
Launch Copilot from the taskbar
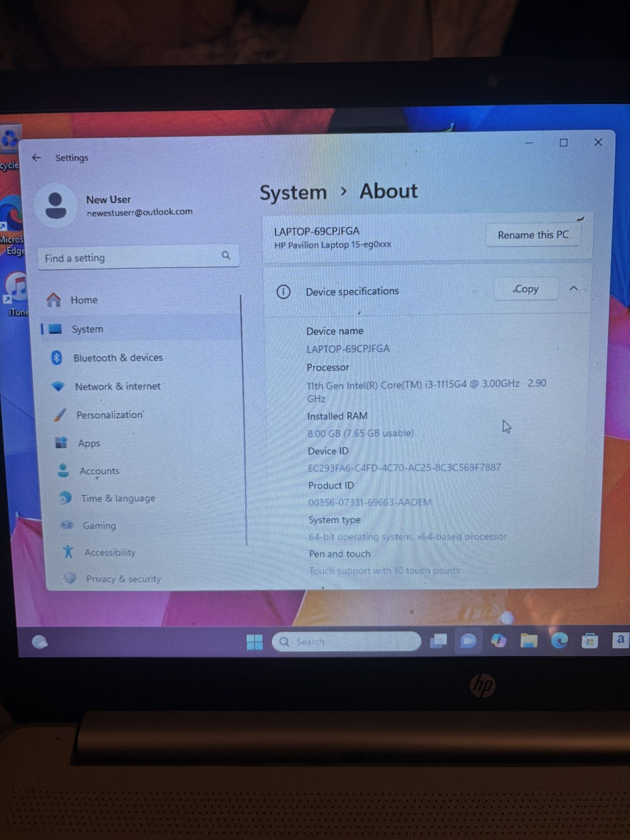(x=498, y=641)
